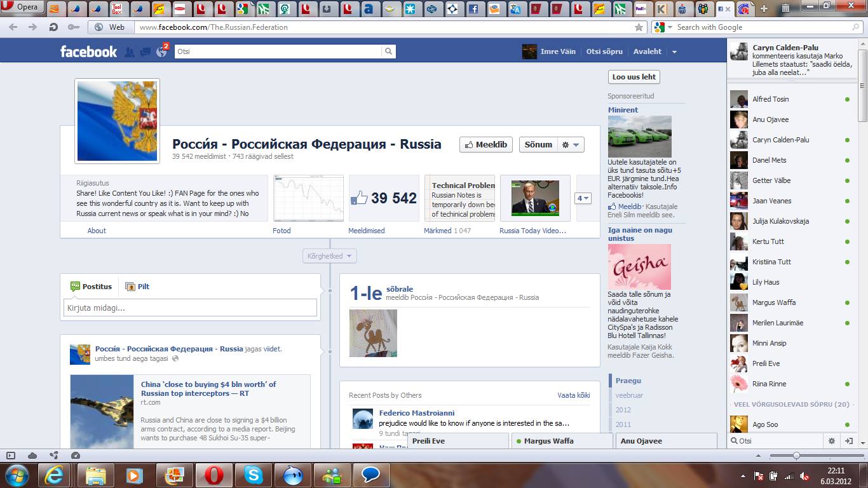
Task: Jump to veebruar in the timeline
Action: click(629, 395)
